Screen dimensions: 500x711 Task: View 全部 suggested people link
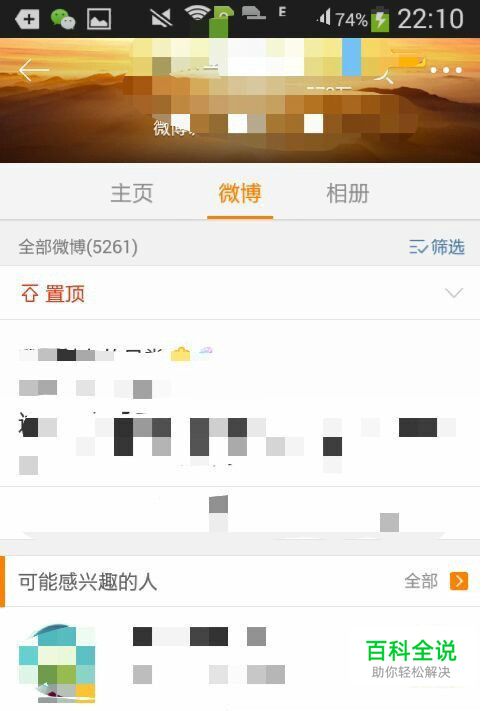[421, 581]
